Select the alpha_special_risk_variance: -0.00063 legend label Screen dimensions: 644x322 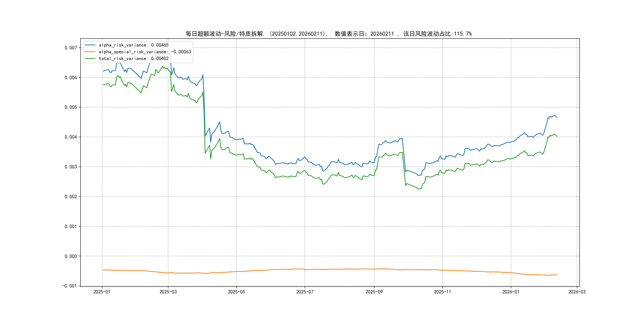point(145,52)
